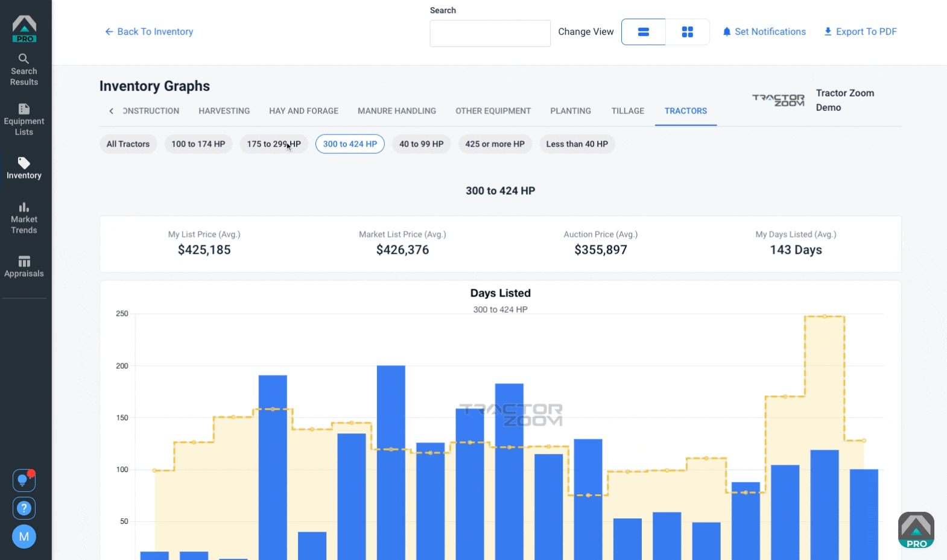Open Search Results in sidebar

point(24,70)
